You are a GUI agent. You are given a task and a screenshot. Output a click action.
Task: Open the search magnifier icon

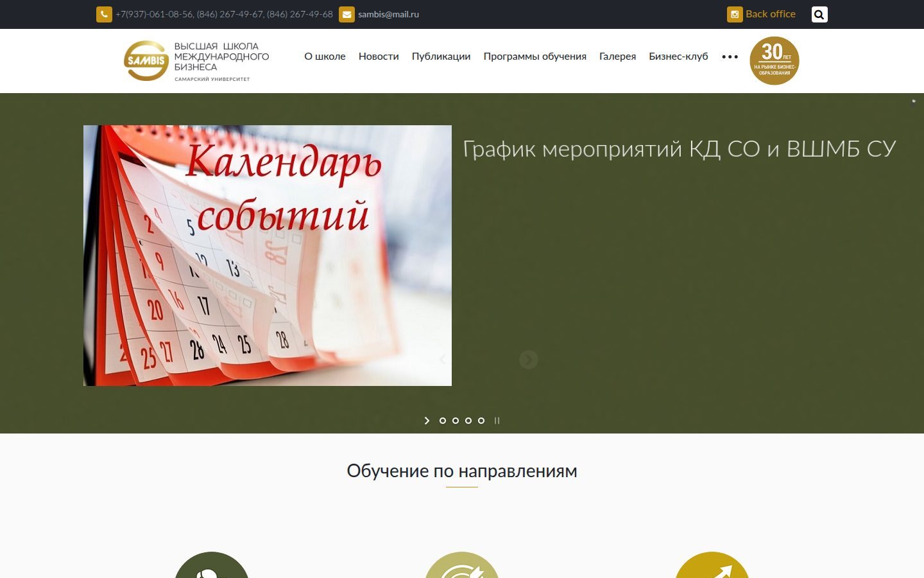tap(819, 14)
